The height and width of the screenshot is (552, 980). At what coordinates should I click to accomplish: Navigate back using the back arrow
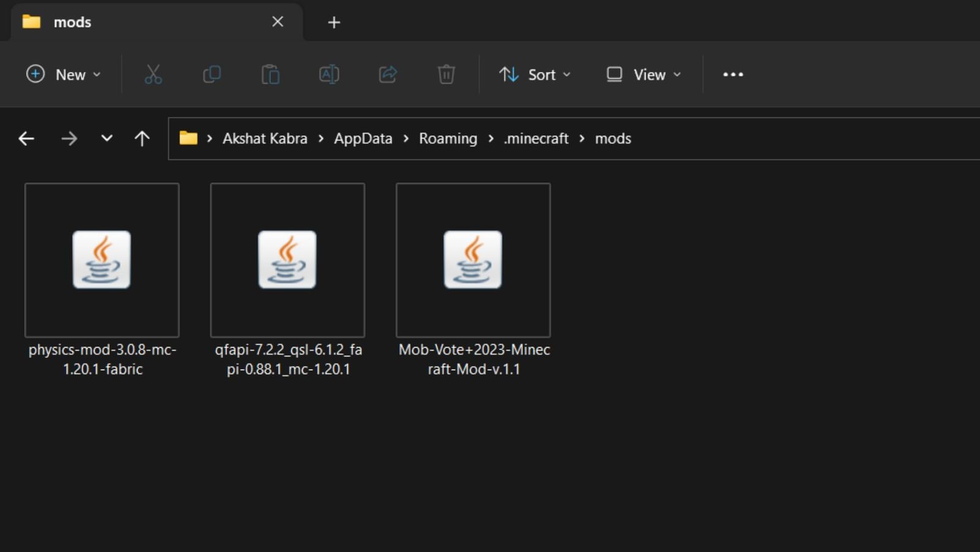pos(26,138)
